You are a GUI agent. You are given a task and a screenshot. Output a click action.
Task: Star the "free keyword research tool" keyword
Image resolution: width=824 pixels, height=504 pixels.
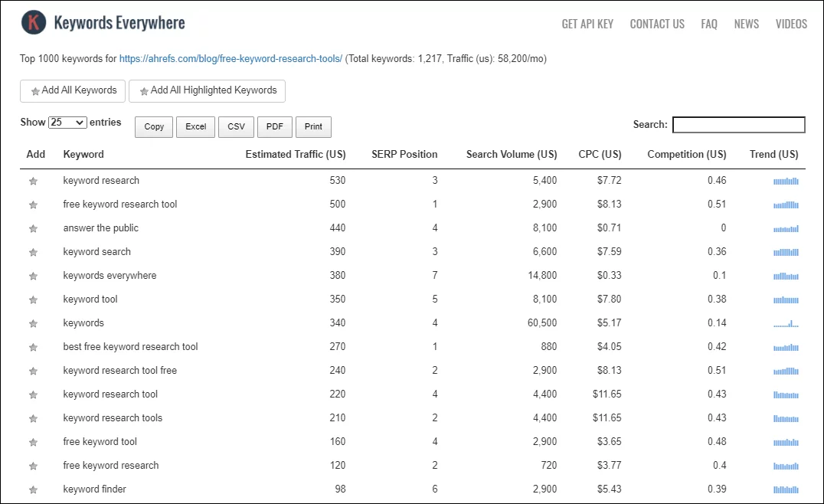(33, 205)
